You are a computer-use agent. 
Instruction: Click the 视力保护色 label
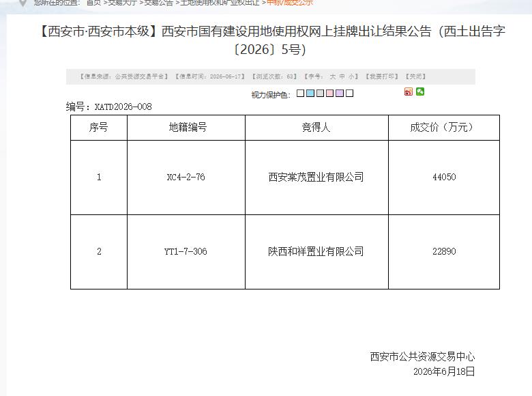tap(271, 95)
